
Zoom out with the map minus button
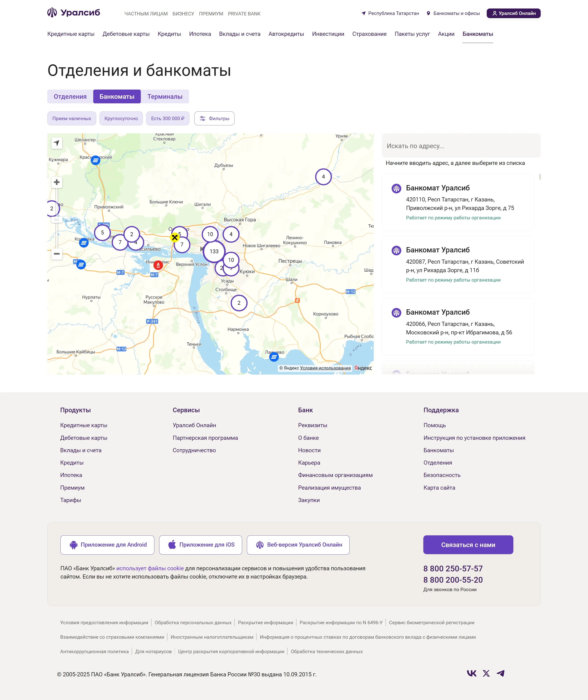[57, 254]
